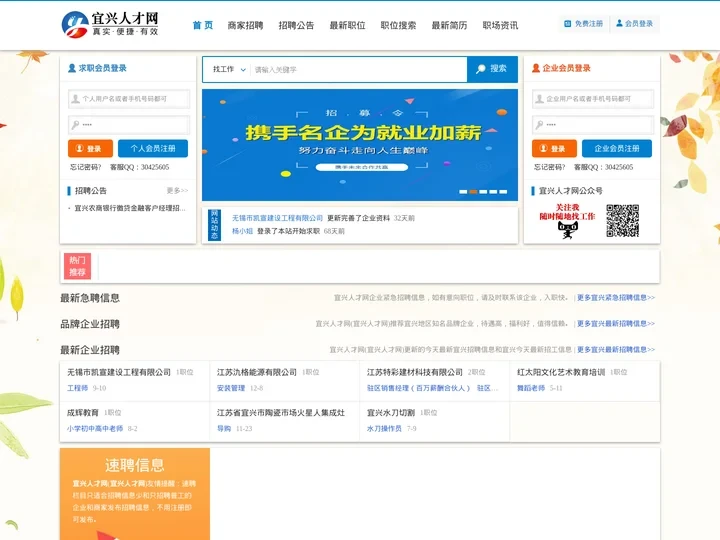This screenshot has height=540, width=720.
Task: Click user icon beside 企业会员登录 heading
Action: pos(536,68)
